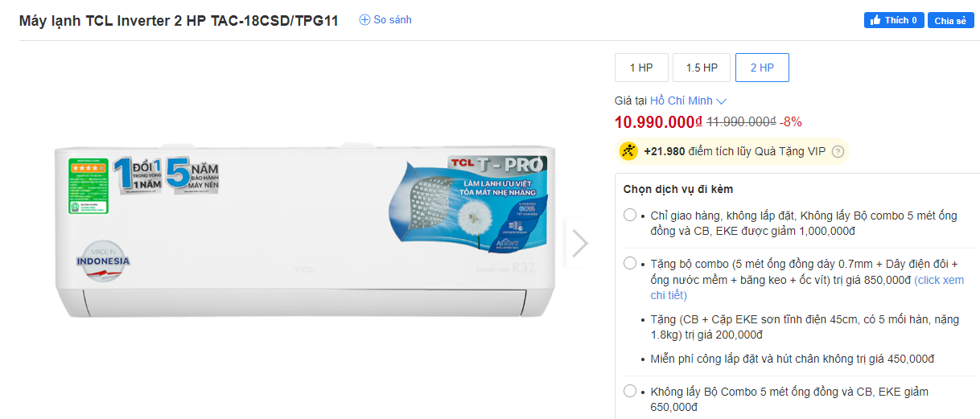The image size is (980, 419).
Task: Click the next image arrow
Action: click(x=579, y=243)
